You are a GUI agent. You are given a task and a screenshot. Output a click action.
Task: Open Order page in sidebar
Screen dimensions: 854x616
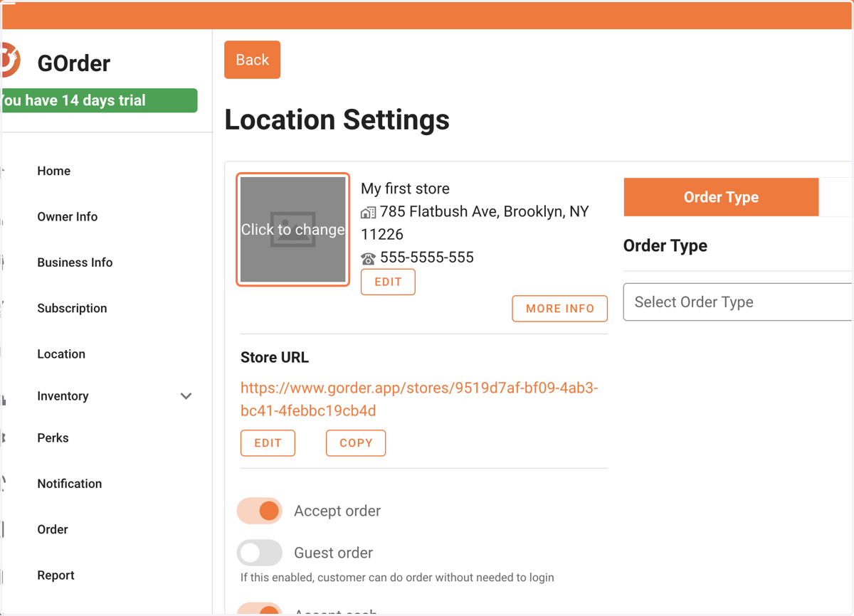pos(53,529)
